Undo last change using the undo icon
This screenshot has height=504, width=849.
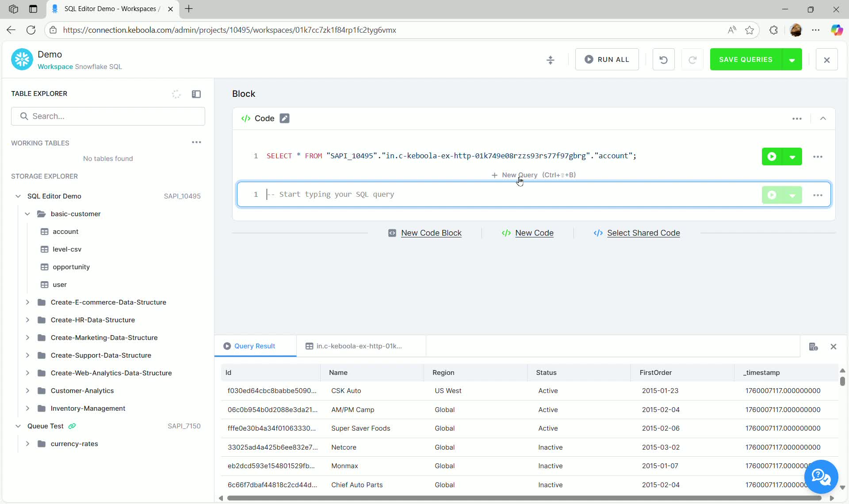[x=663, y=59]
